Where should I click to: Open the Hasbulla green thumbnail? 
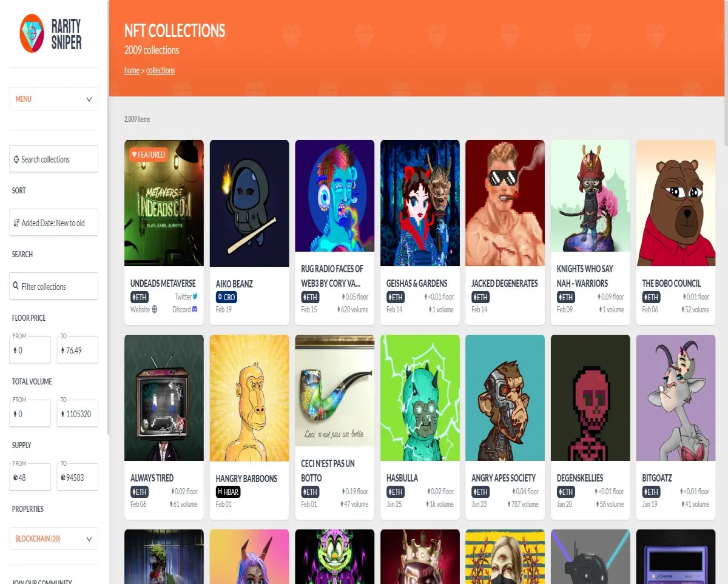[420, 398]
